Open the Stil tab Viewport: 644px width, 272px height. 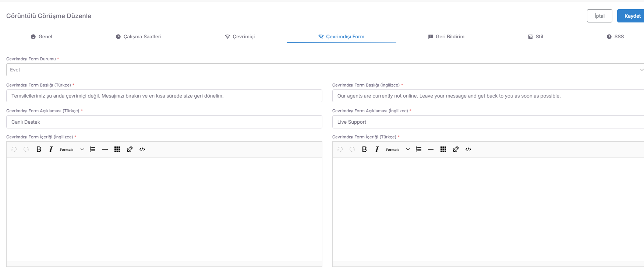(x=535, y=37)
